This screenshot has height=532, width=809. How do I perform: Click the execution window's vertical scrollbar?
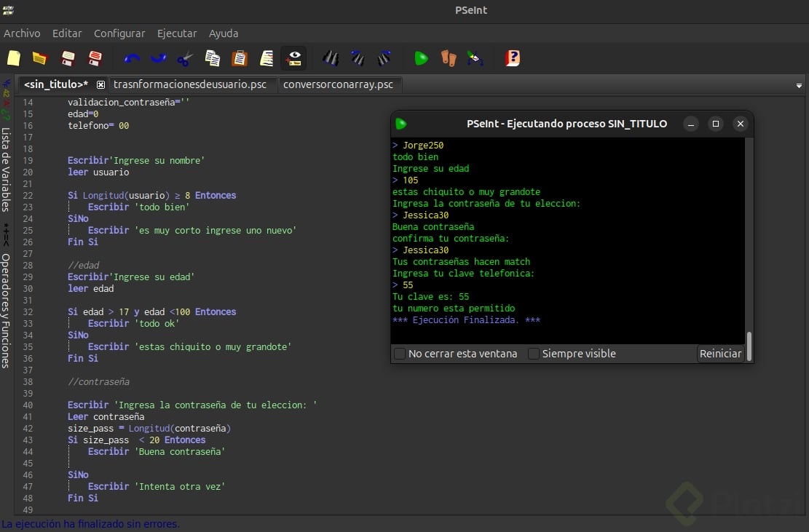click(749, 345)
